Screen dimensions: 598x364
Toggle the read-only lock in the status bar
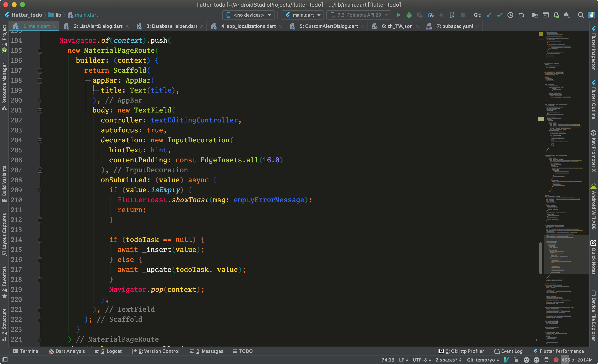coord(516,360)
